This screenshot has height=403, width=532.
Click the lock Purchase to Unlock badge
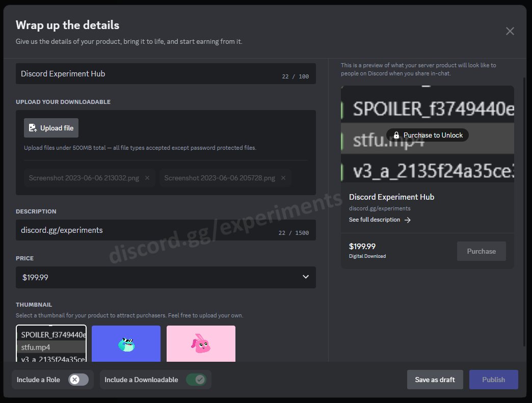396,135
